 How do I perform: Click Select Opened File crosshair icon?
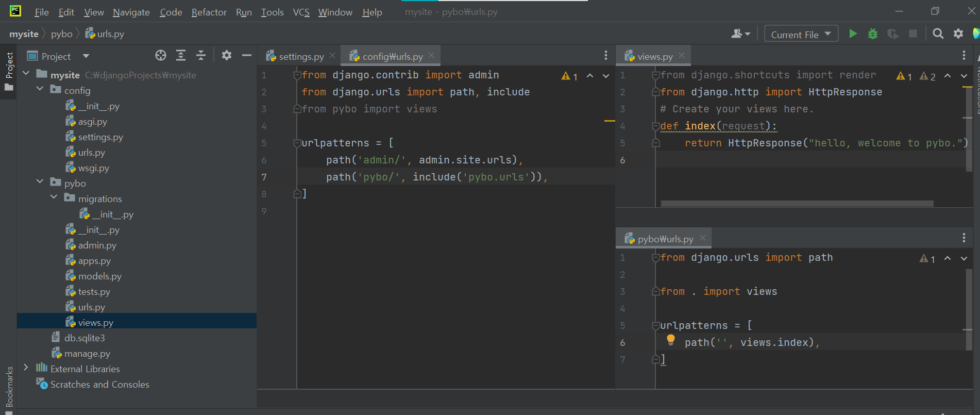pos(161,55)
